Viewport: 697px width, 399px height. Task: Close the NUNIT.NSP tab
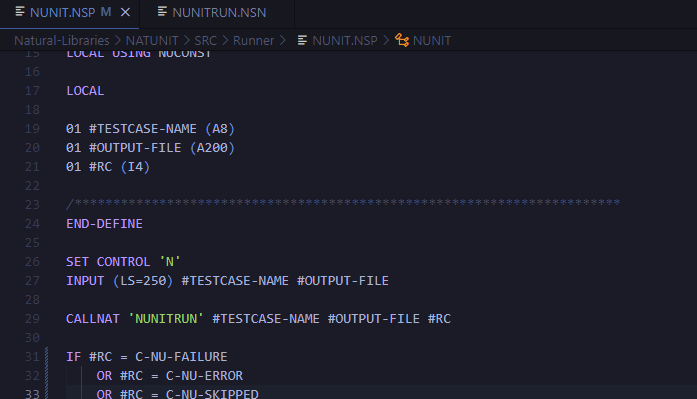tap(125, 12)
